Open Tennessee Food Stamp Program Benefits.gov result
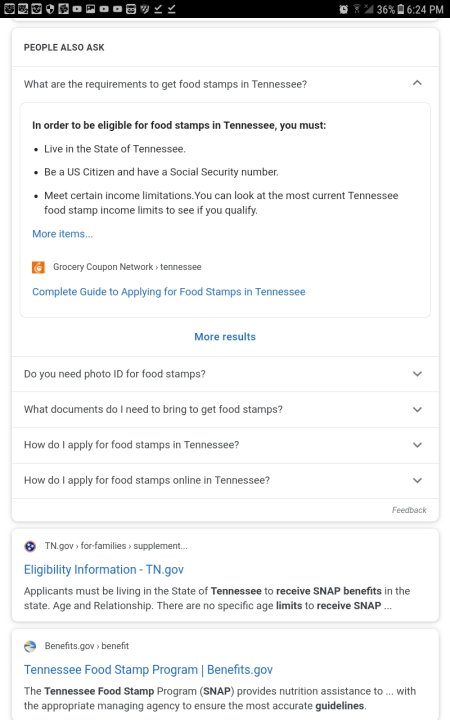450x720 pixels. (x=148, y=669)
